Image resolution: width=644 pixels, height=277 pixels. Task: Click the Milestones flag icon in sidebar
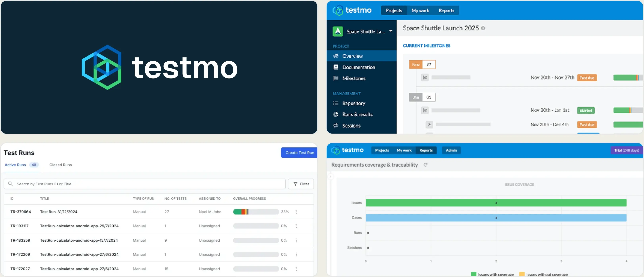click(336, 78)
